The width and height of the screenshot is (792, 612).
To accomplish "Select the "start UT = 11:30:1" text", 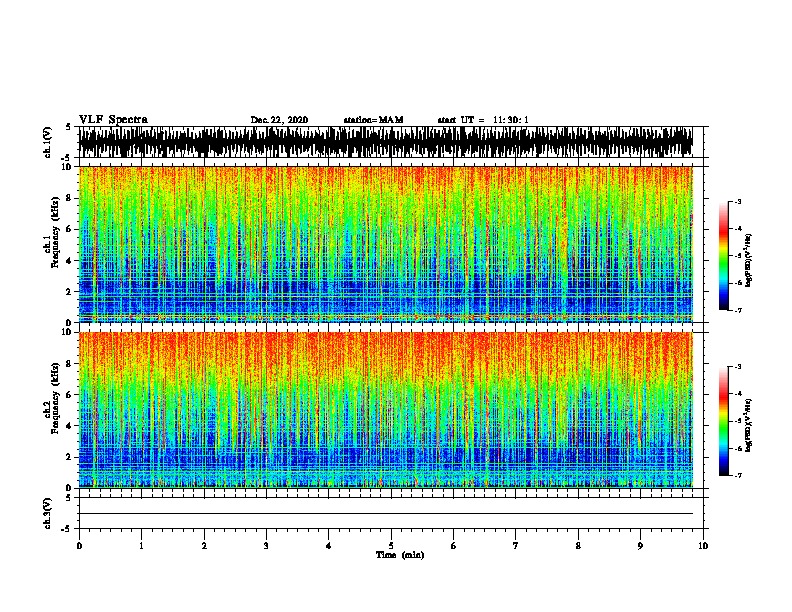I will 483,120.
